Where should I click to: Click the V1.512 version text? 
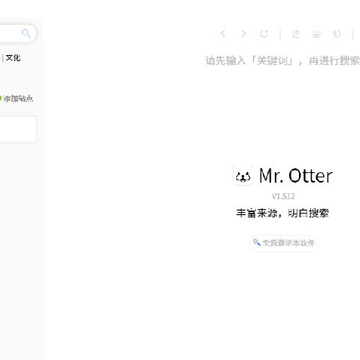coord(283,196)
